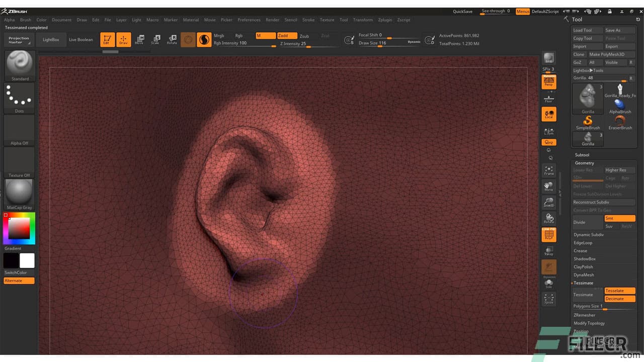Collapse the Geometry subpalette
This screenshot has width=644, height=362.
(x=584, y=162)
